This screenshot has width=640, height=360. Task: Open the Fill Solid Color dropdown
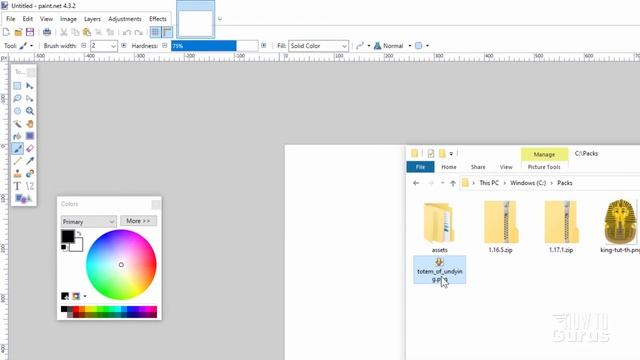pos(318,46)
